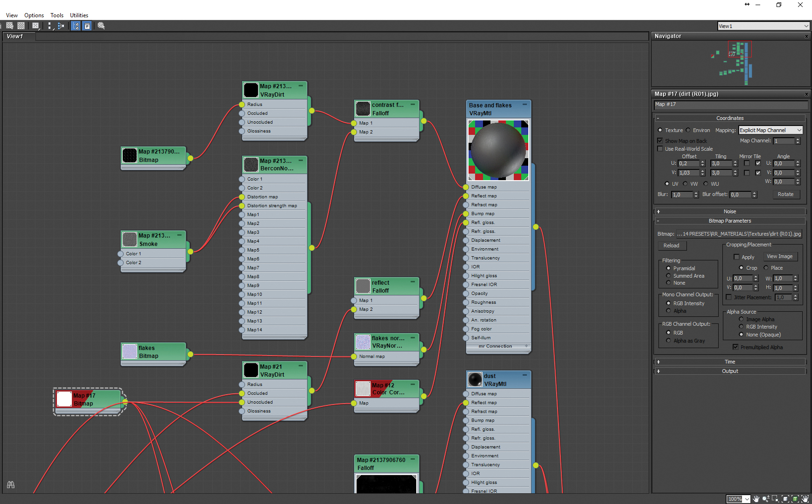Toggle the Parameter Editor toolbar icon

coord(87,26)
